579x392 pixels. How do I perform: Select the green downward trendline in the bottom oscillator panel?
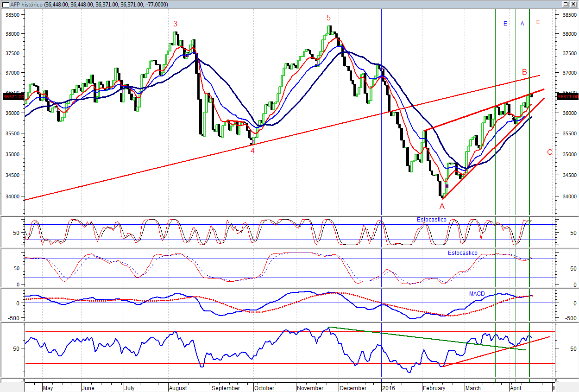[x=426, y=339]
